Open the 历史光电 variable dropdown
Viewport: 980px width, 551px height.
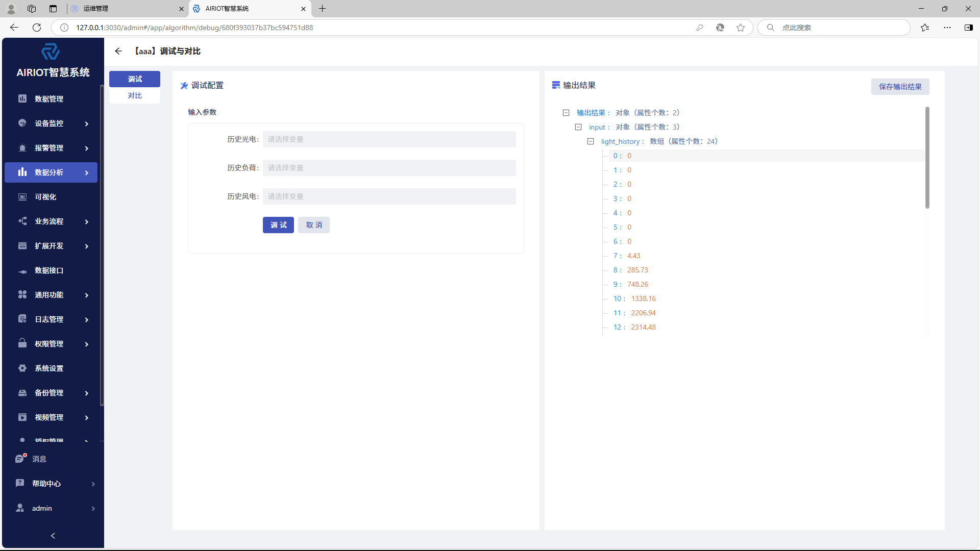[389, 139]
